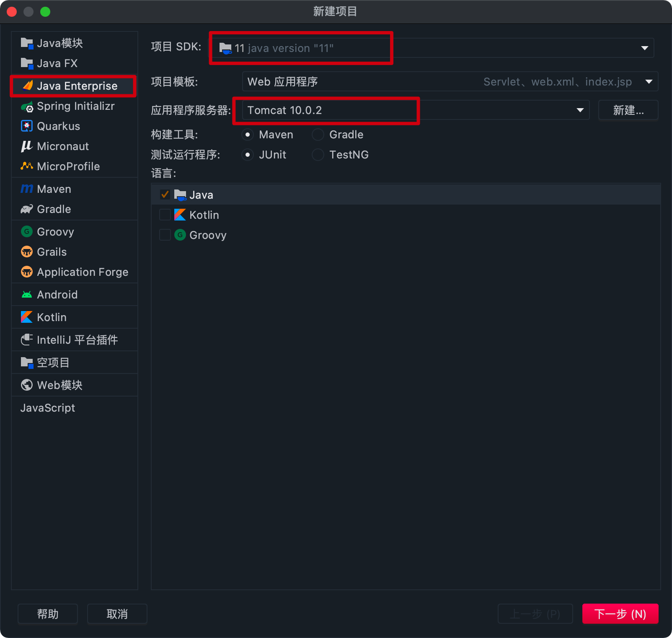This screenshot has height=638, width=672.
Task: Select 空项目 in the sidebar
Action: click(x=75, y=363)
